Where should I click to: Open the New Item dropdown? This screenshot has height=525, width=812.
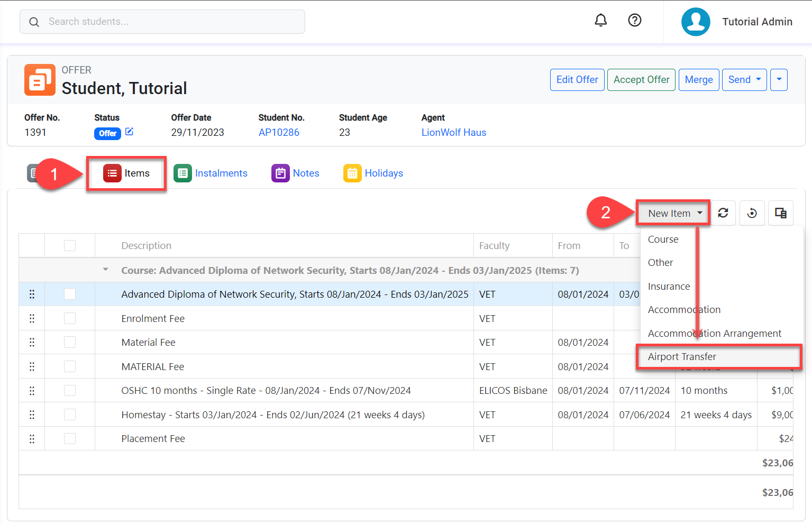tap(673, 213)
